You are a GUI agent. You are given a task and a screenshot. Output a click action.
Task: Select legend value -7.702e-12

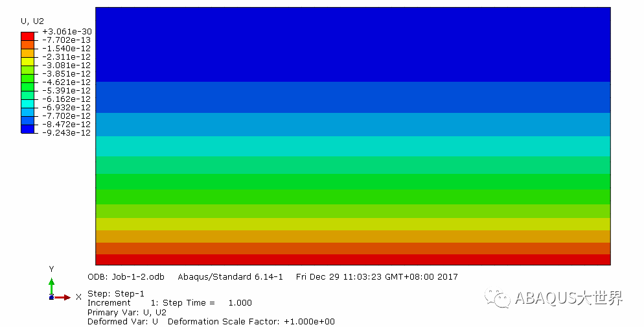click(67, 116)
